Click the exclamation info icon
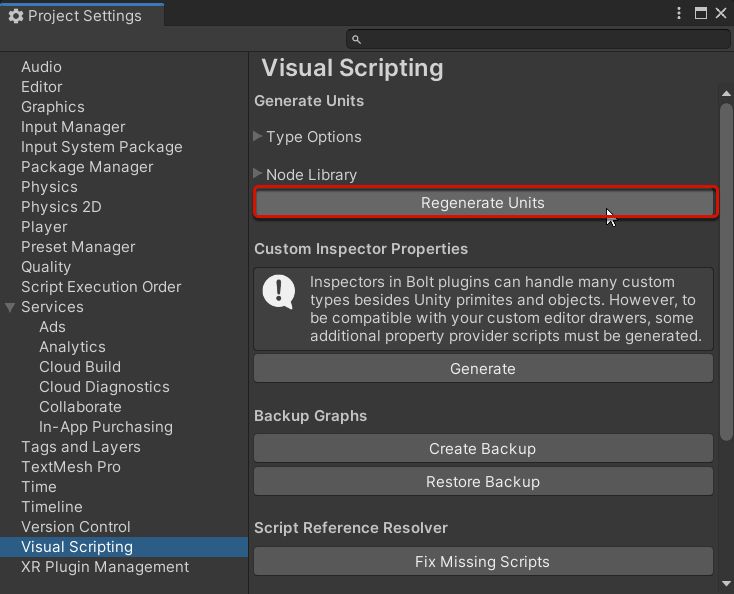This screenshot has height=594, width=734. 279,292
